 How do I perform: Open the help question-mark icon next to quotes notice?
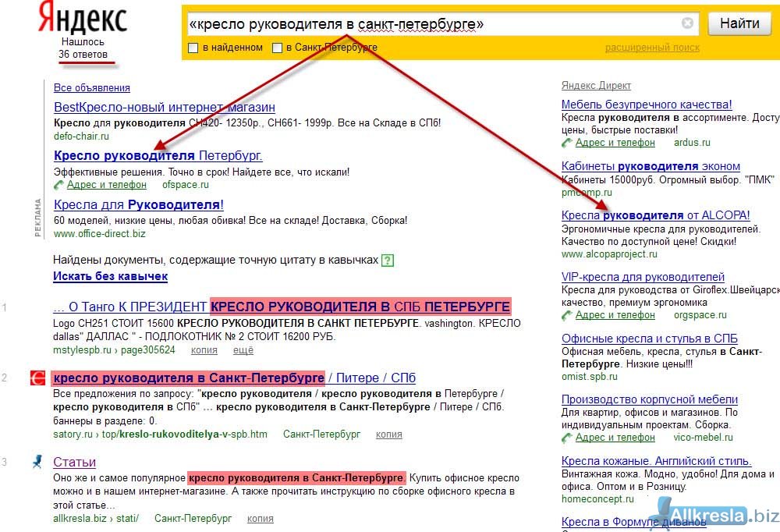pyautogui.click(x=388, y=261)
